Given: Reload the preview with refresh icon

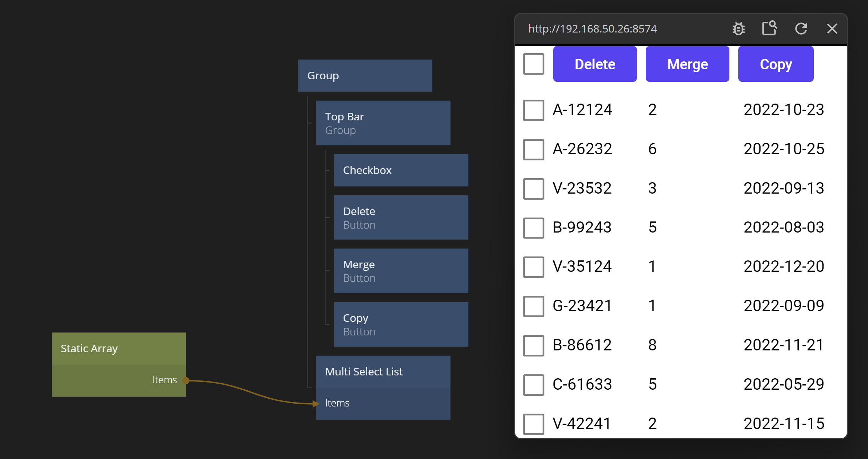Looking at the screenshot, I should point(801,29).
